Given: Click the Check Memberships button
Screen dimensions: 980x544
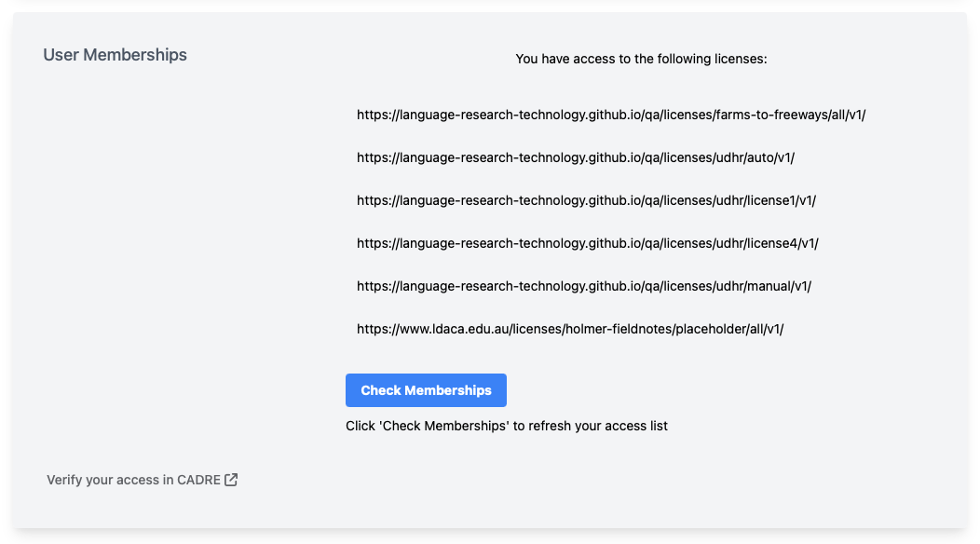Looking at the screenshot, I should 426,390.
